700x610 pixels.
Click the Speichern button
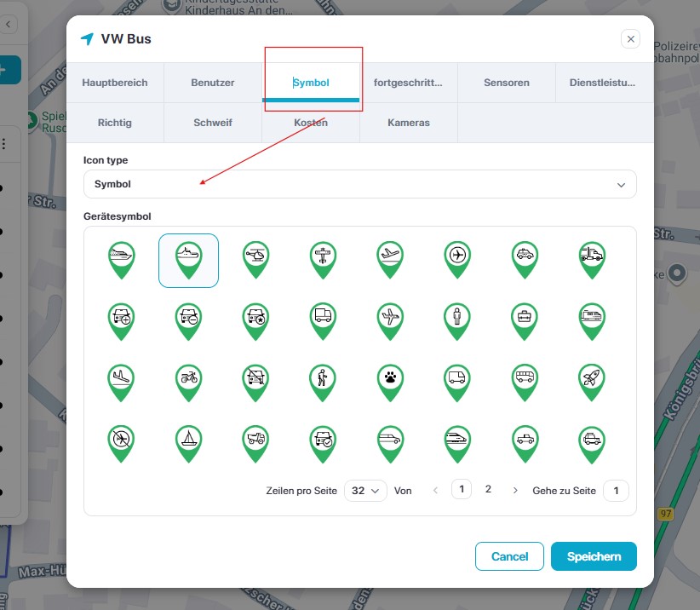pos(594,556)
